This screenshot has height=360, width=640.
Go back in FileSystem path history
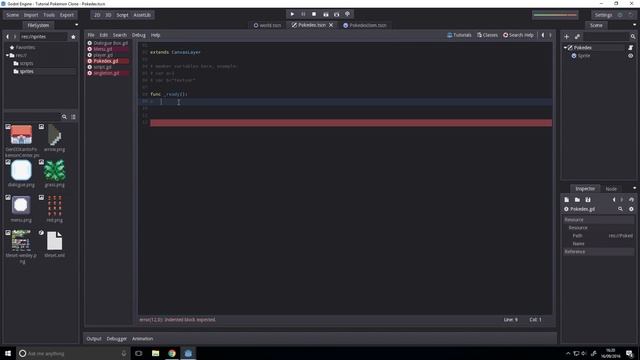pos(7,37)
